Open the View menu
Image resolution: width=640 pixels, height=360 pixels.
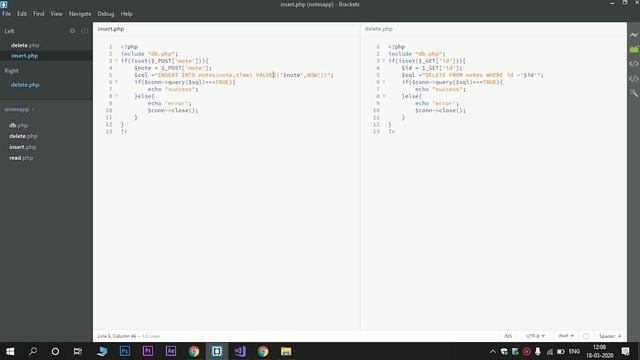tap(56, 14)
